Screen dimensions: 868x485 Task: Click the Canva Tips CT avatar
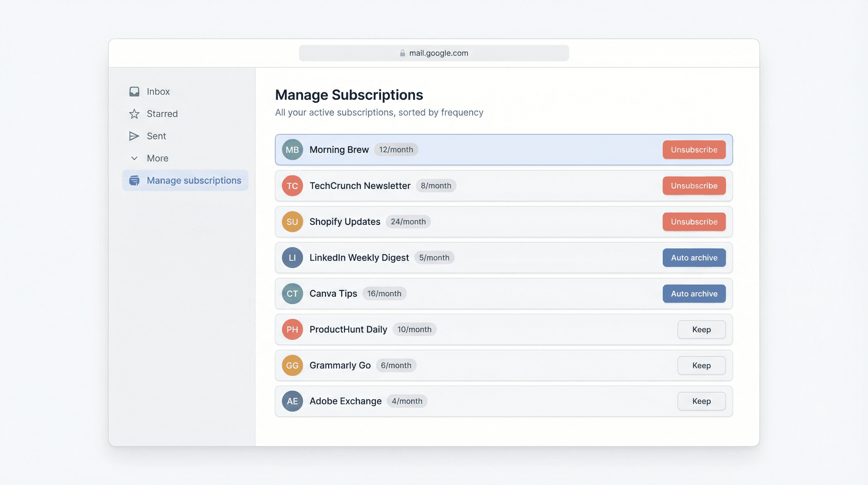point(292,293)
